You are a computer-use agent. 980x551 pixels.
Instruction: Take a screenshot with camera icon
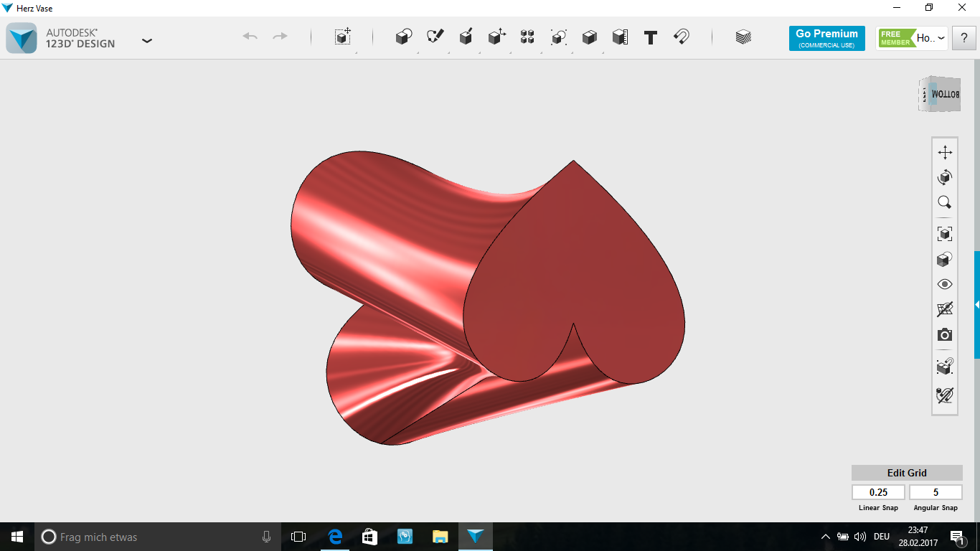pos(945,335)
